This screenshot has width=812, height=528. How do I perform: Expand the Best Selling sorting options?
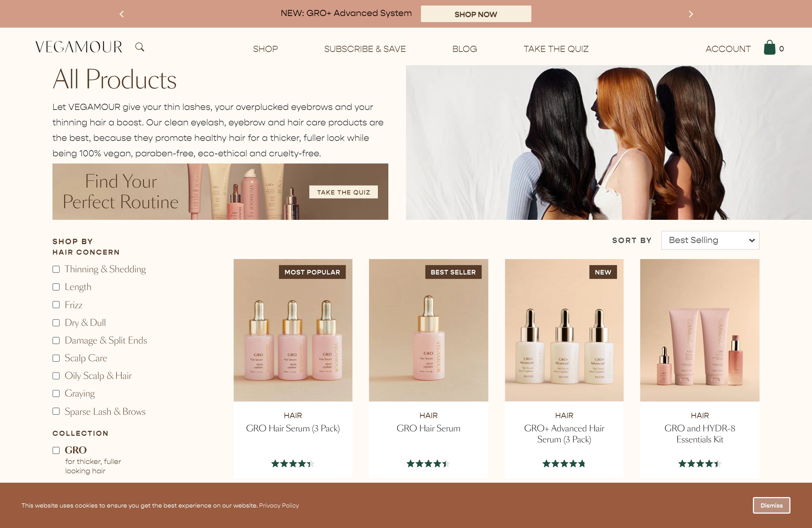point(710,240)
